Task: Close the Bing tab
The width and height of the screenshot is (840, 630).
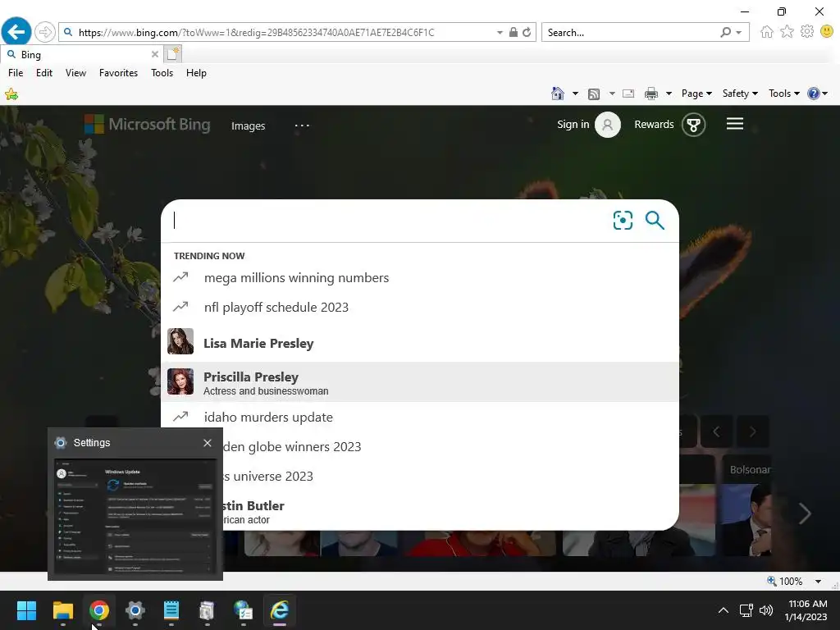Action: [x=154, y=54]
